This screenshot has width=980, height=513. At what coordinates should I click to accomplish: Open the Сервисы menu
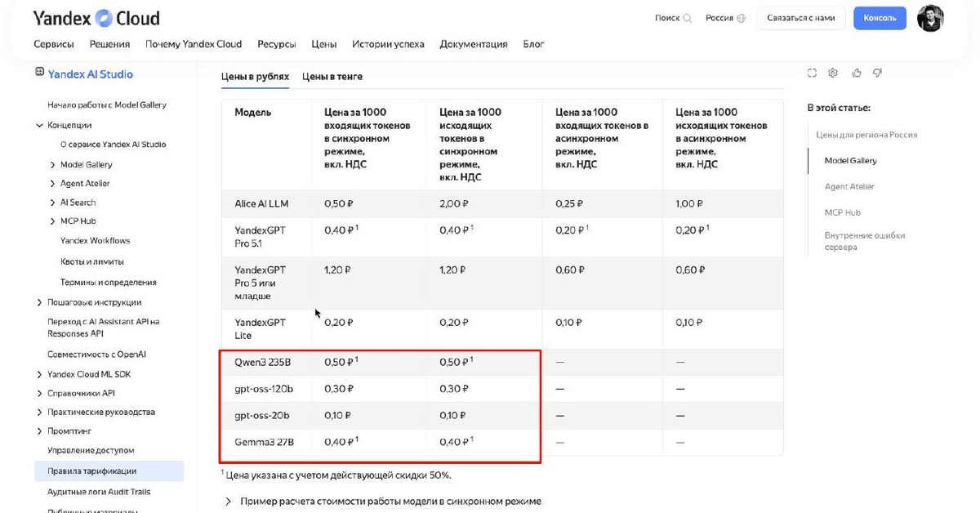pos(54,44)
